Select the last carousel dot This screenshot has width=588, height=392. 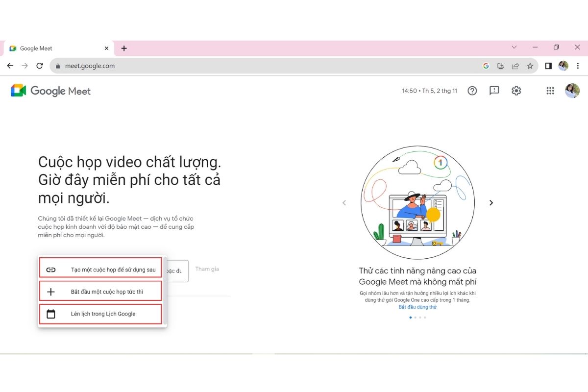(x=425, y=318)
